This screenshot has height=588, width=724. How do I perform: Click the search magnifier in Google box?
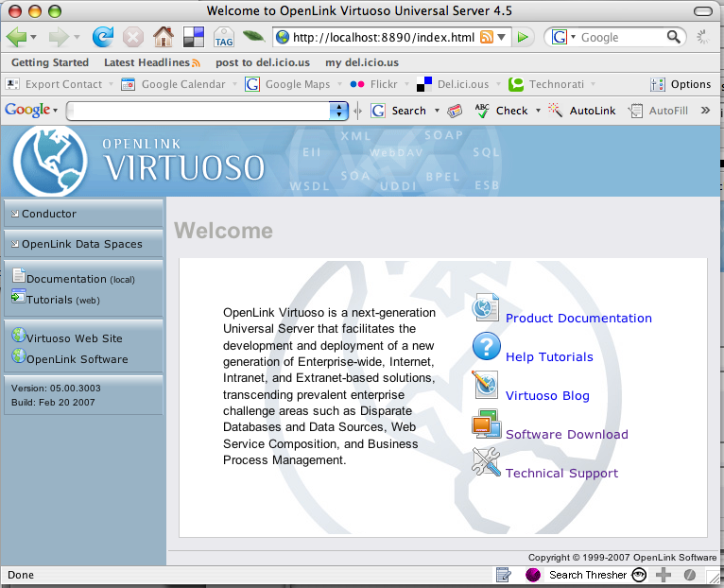point(673,37)
